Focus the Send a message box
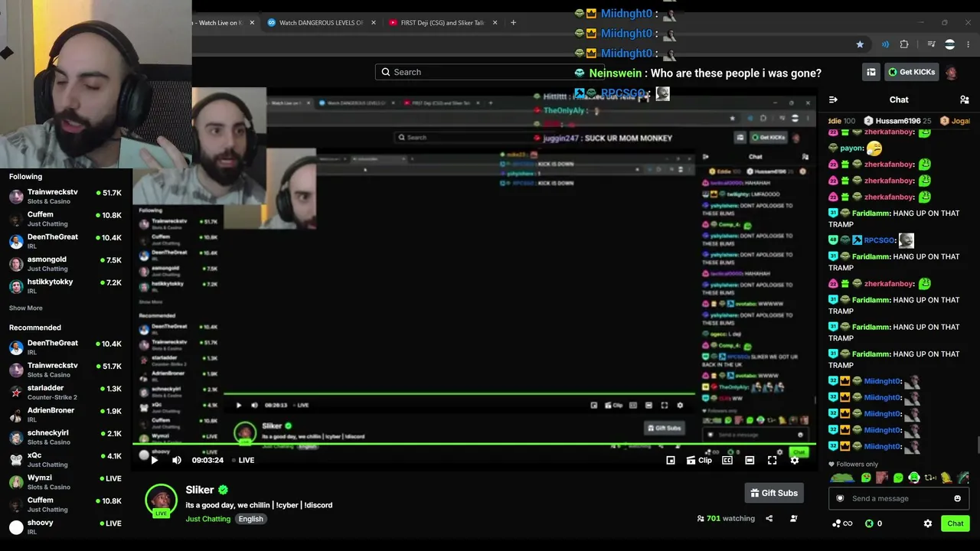 tap(899, 498)
